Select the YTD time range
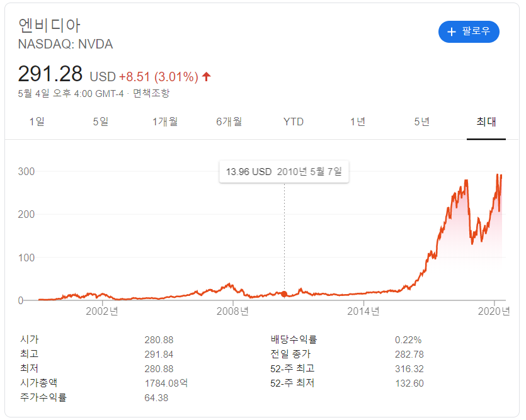Screen dimensions: 526x420 293,122
